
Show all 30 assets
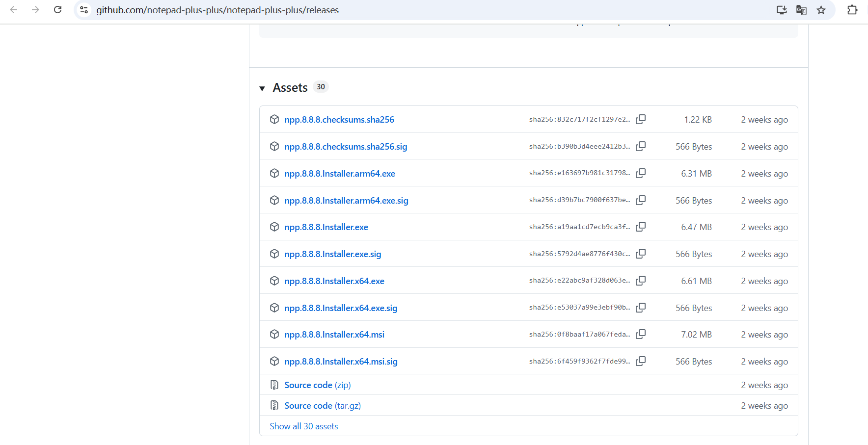(304, 426)
